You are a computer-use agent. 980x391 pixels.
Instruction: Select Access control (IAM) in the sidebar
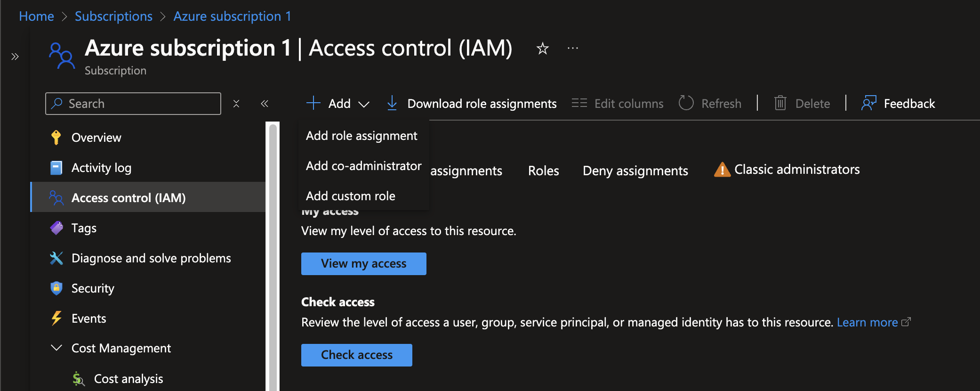(x=148, y=197)
